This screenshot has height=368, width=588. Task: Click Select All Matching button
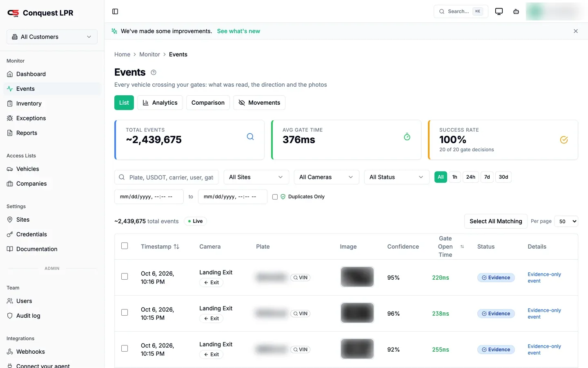(496, 221)
